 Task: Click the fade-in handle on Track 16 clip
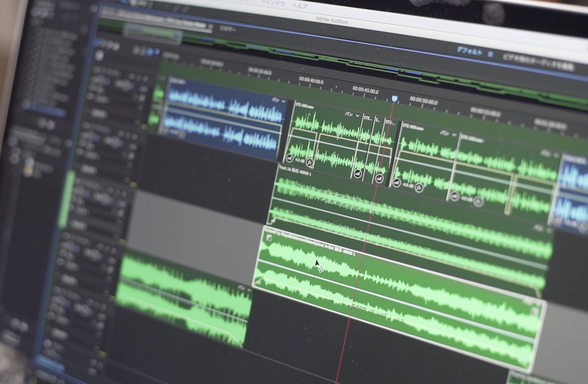(x=273, y=220)
